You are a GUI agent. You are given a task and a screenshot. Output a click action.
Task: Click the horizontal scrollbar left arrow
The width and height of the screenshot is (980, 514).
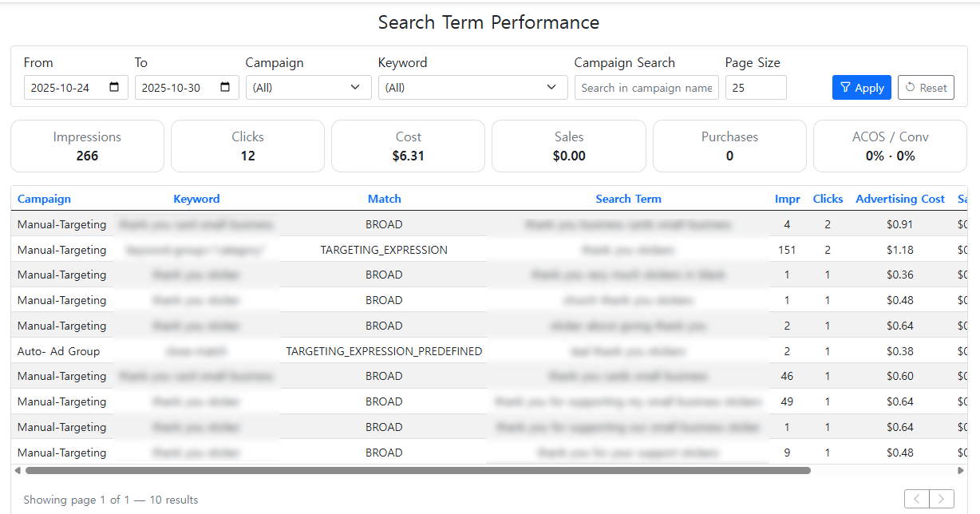tap(18, 471)
